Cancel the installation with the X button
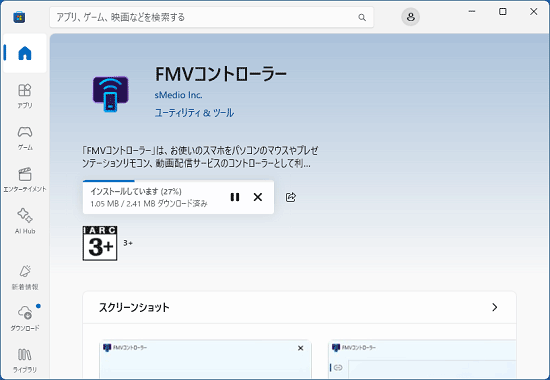Screen dimensions: 550x380 tap(258, 197)
